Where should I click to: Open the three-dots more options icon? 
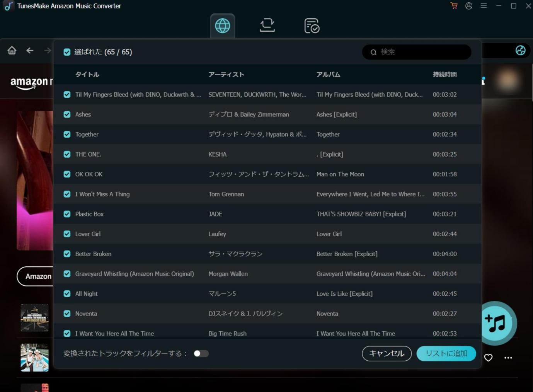(508, 358)
